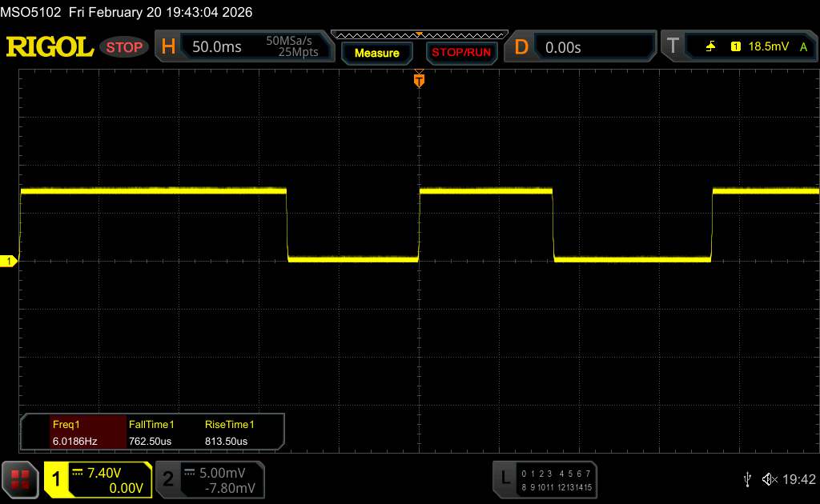This screenshot has height=504, width=820.
Task: Open the Measure menu
Action: tap(376, 53)
